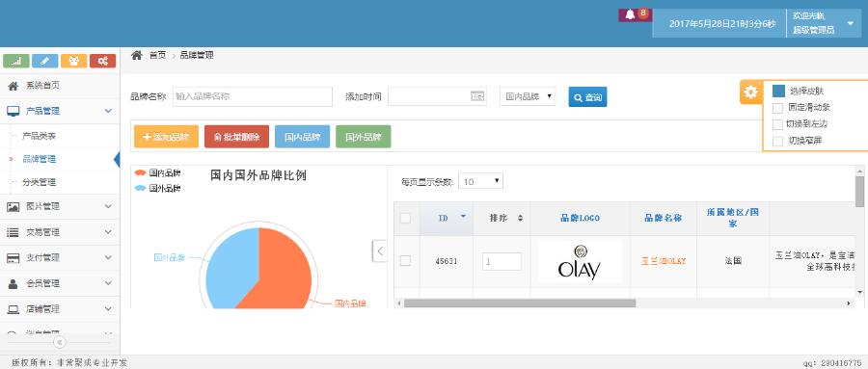Click the table's horizontal scrollbar thumb
Screen dimensions: 868x369
(520, 303)
